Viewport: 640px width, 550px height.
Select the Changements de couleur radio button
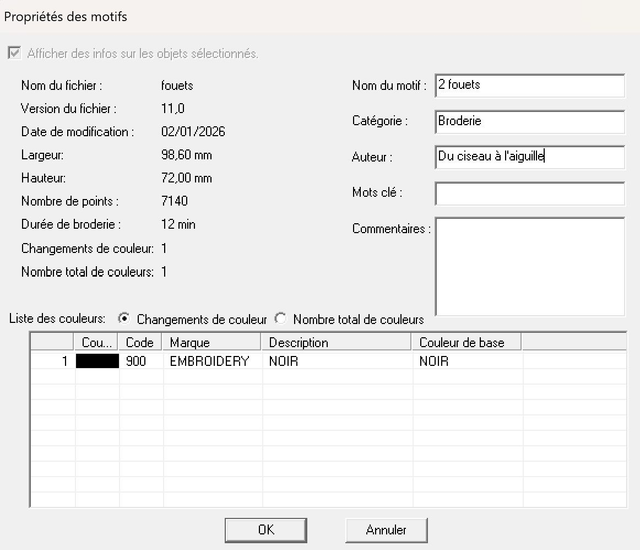coord(124,319)
